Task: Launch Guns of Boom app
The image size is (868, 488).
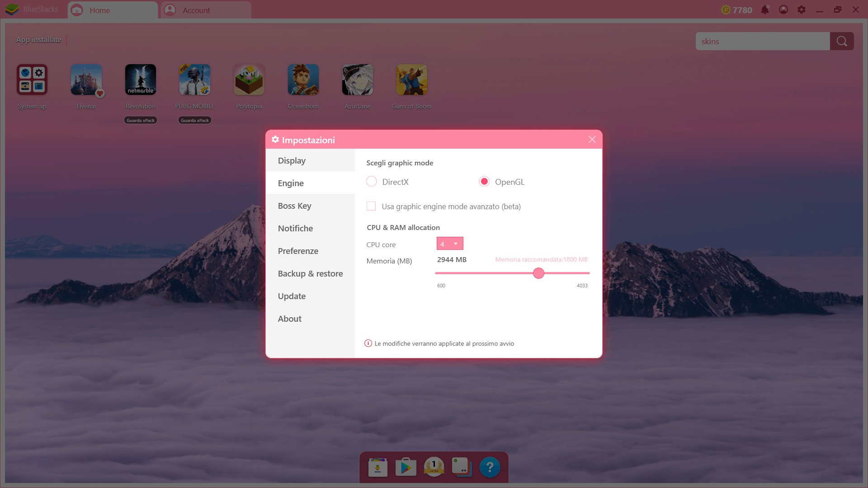Action: click(412, 80)
